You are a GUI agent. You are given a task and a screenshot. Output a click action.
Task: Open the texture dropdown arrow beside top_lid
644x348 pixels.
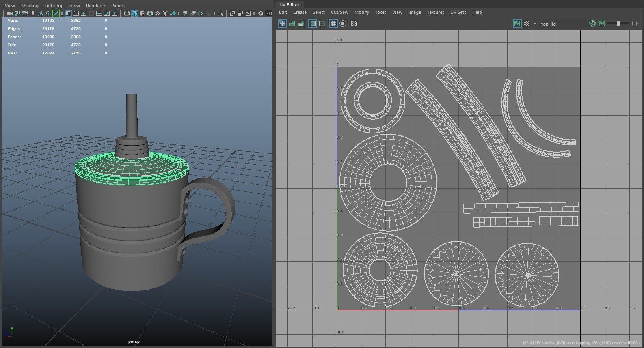(x=535, y=24)
